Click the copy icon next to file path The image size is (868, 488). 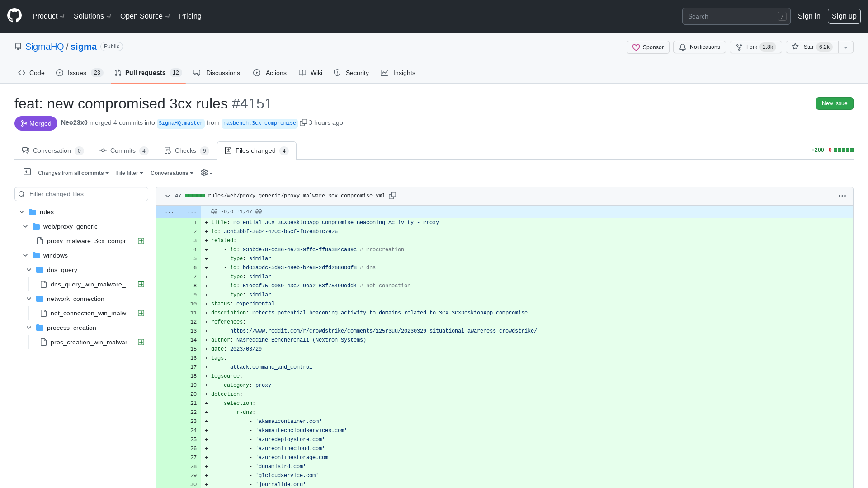(392, 196)
